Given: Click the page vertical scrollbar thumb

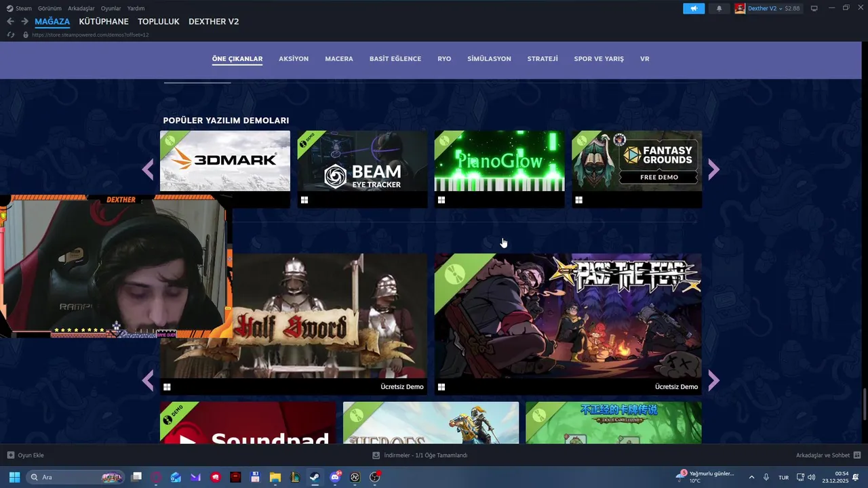Looking at the screenshot, I should 864,405.
